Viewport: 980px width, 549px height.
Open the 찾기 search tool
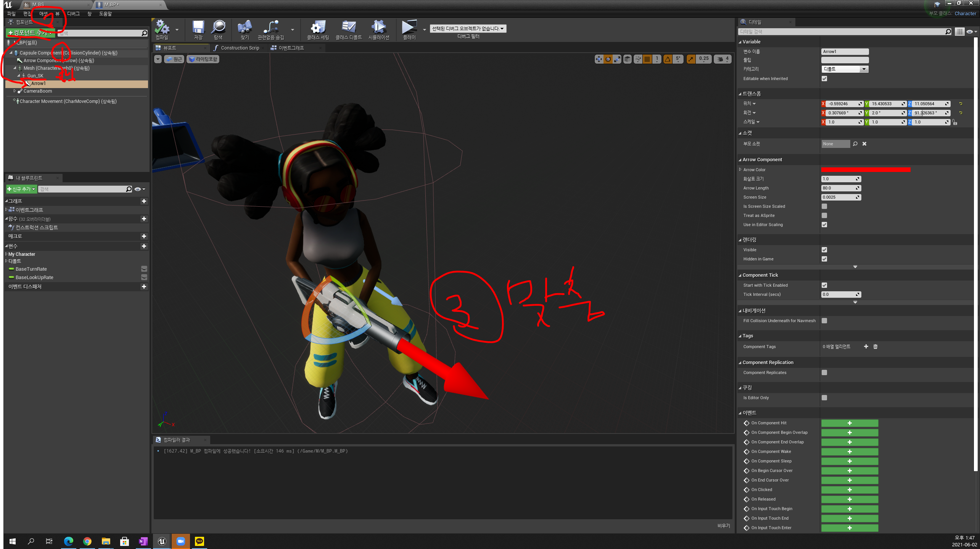pyautogui.click(x=245, y=29)
